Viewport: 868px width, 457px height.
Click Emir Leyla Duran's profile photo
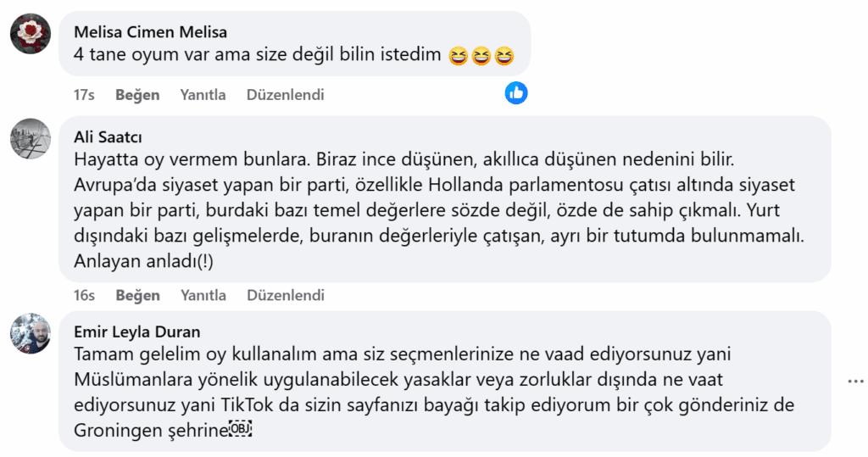coord(31,333)
